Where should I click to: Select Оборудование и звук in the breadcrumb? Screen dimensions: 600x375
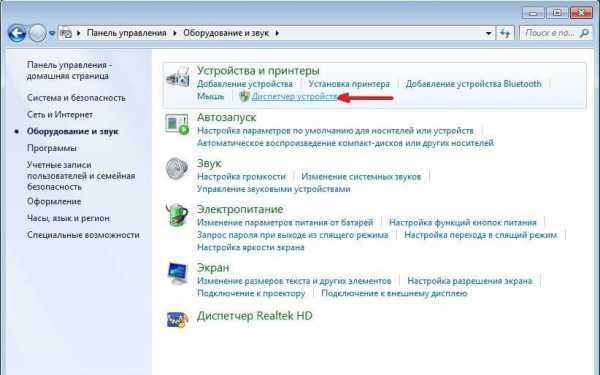point(226,33)
